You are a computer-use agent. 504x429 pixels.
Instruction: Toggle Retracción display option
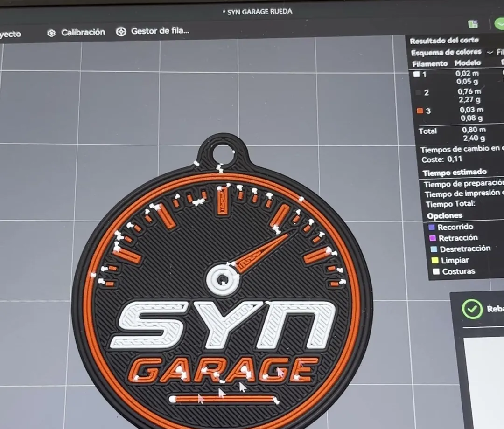click(433, 238)
